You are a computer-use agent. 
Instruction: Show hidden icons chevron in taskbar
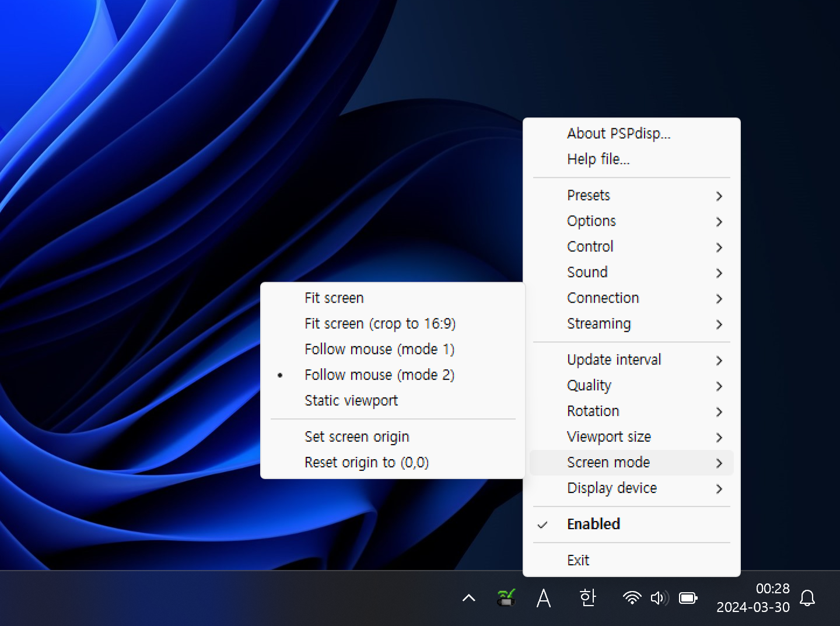click(x=468, y=598)
